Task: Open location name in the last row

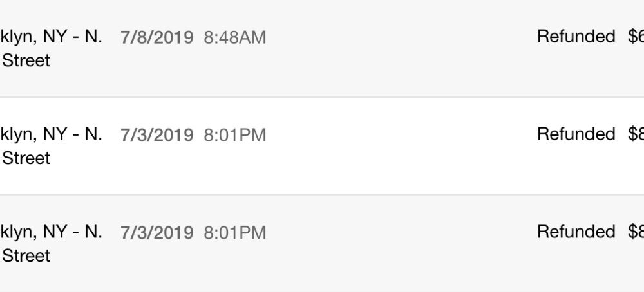Action: 52,244
